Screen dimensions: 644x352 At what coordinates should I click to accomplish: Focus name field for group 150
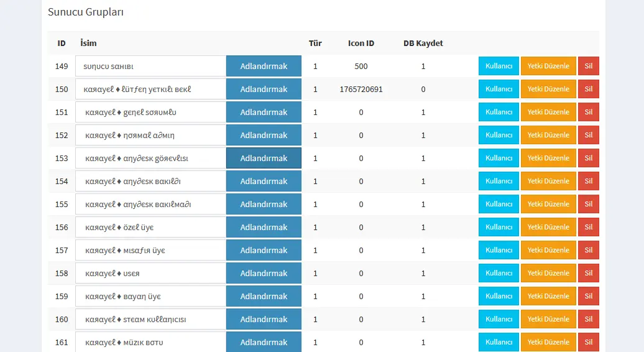coord(150,89)
